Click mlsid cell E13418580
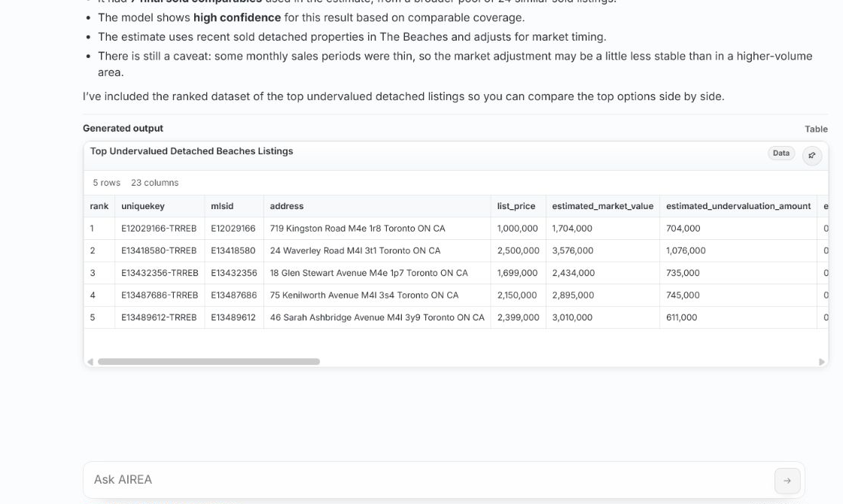Viewport: 843px width, 504px height. [234, 250]
